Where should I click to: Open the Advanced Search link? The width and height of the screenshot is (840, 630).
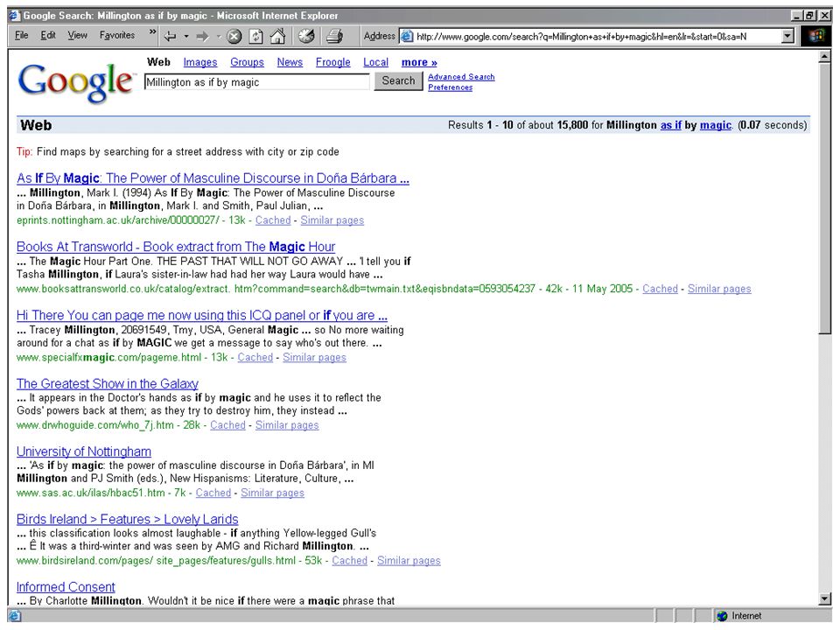click(x=461, y=77)
